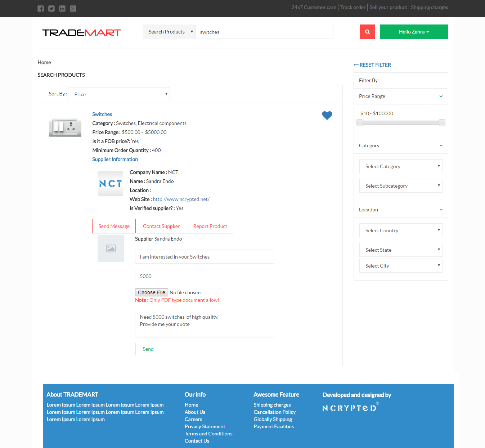Viewport: 485px width, 448px height.
Task: Open footer Home link
Action: point(192,405)
